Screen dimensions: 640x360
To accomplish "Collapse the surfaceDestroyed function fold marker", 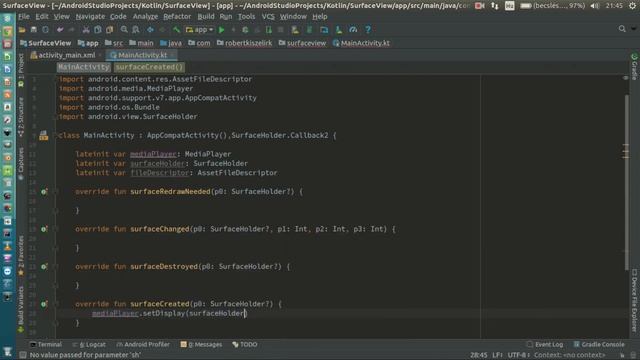I will (x=56, y=267).
